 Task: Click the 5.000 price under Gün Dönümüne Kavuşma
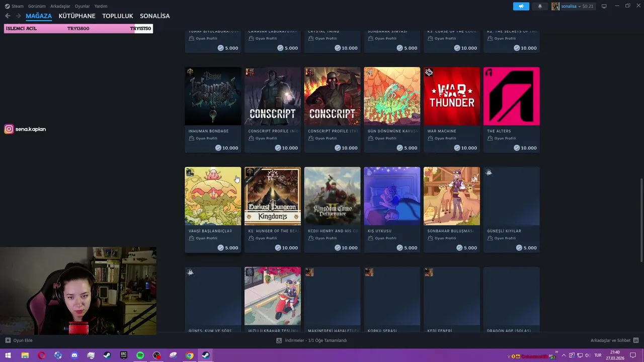coord(407,148)
